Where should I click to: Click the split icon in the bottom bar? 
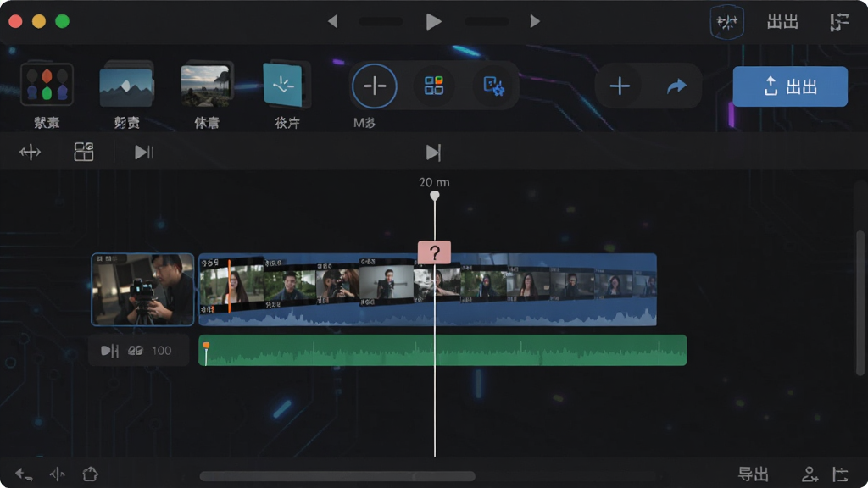[57, 474]
